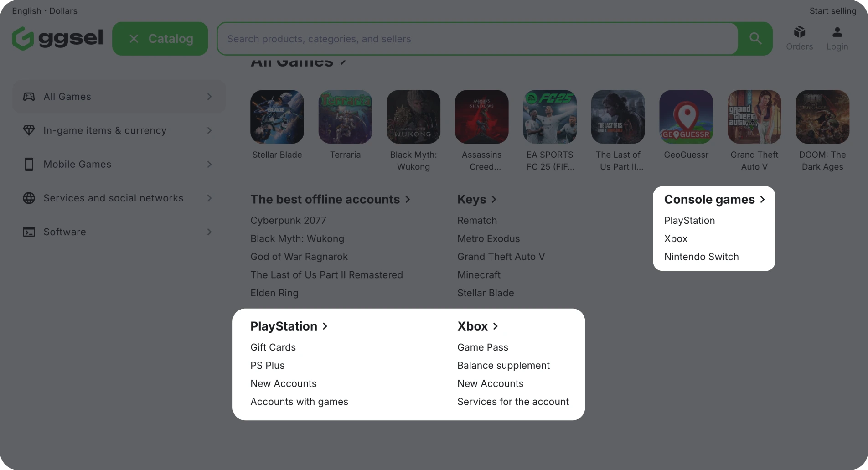
Task: Change the English · Dollars language setting
Action: click(x=45, y=11)
